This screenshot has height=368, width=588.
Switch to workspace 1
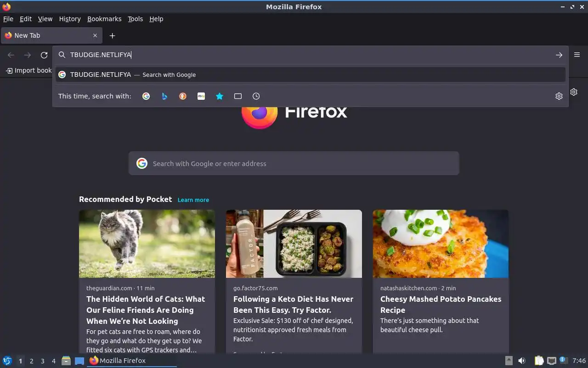pos(20,361)
